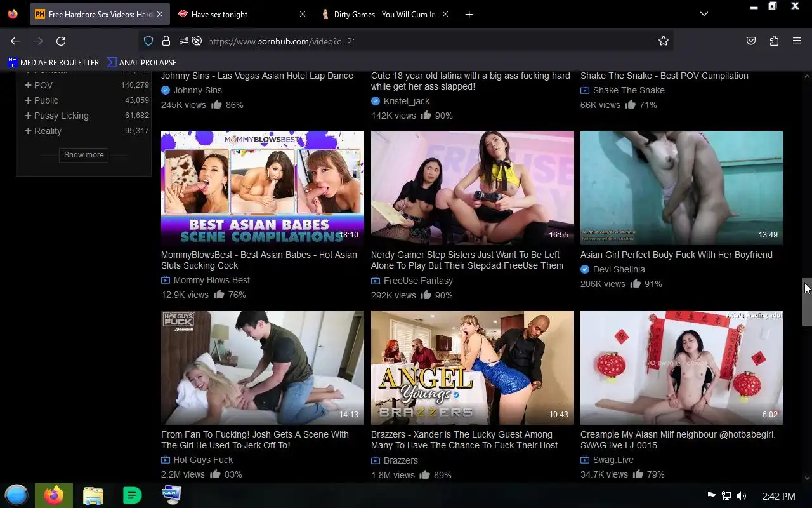The width and height of the screenshot is (812, 508).
Task: Click the 2:42 PM clock in taskbar
Action: click(778, 496)
